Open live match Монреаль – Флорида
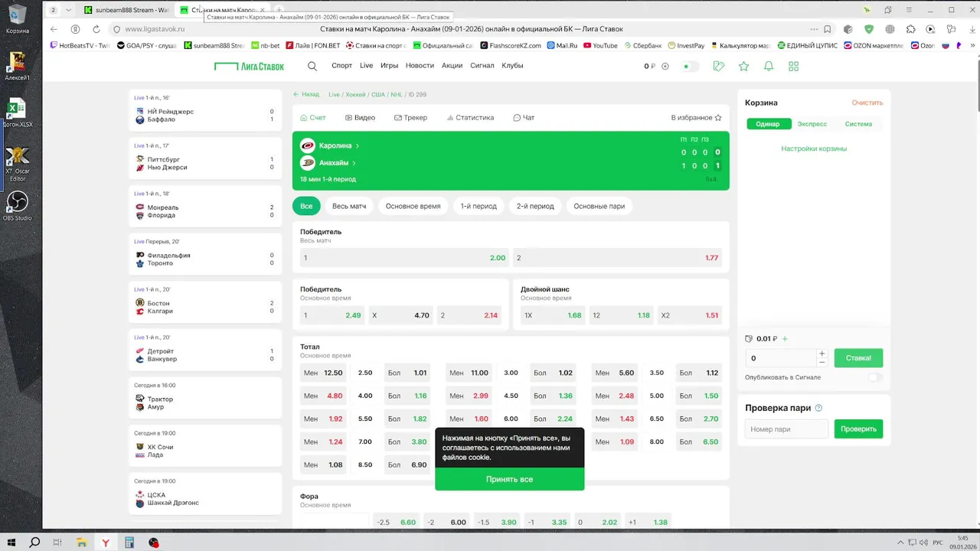Screen dimensions: 980x551 point(205,206)
